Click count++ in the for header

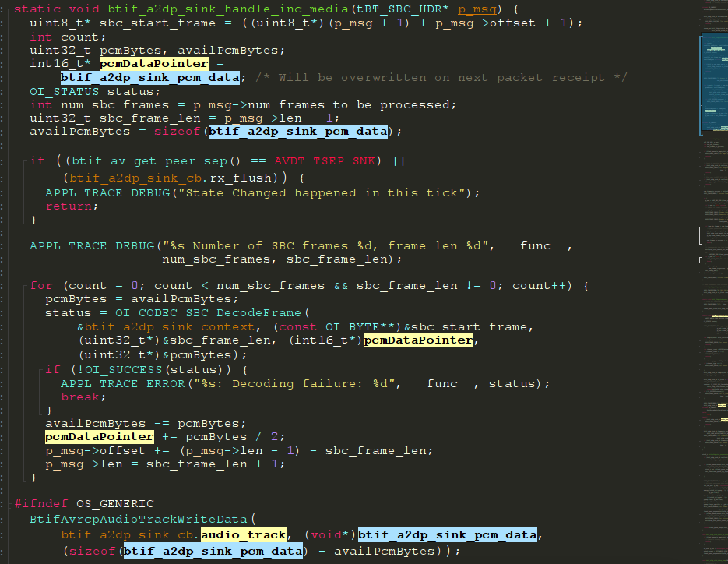point(539,285)
